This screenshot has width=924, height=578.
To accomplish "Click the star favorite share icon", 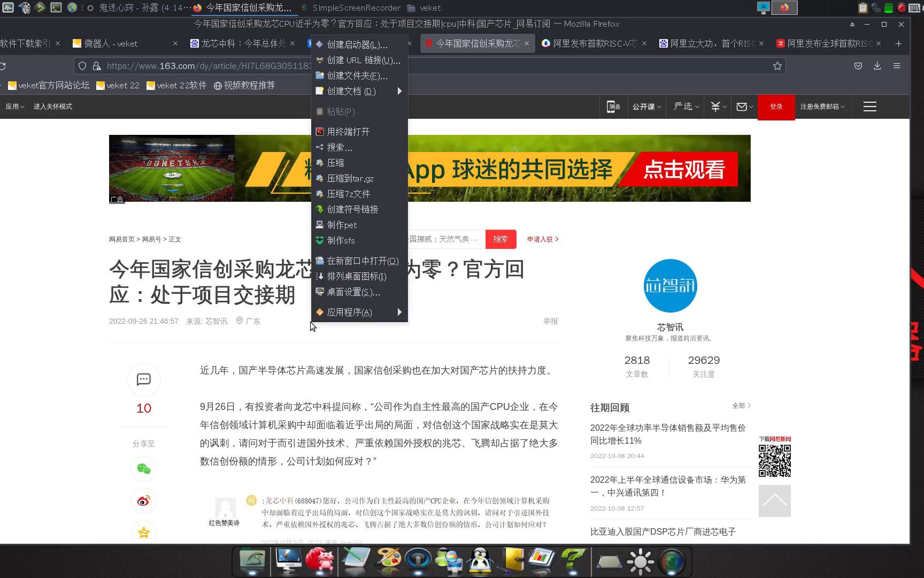I will click(144, 533).
